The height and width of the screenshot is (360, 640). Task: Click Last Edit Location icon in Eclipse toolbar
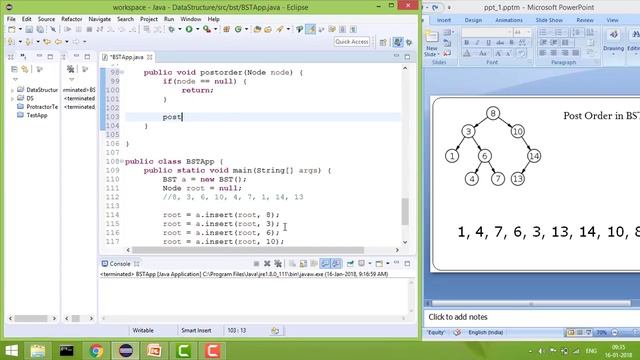point(47,42)
